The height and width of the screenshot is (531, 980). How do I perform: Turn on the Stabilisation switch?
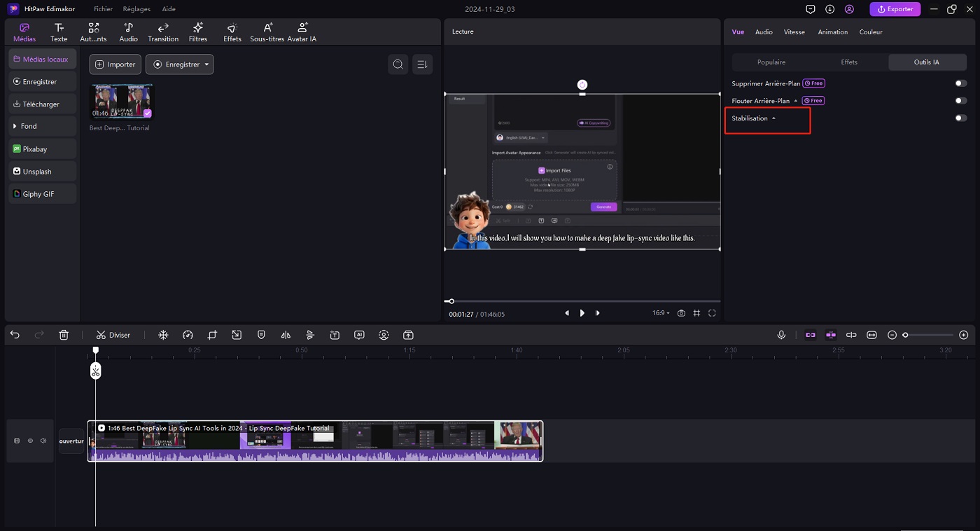coord(960,118)
